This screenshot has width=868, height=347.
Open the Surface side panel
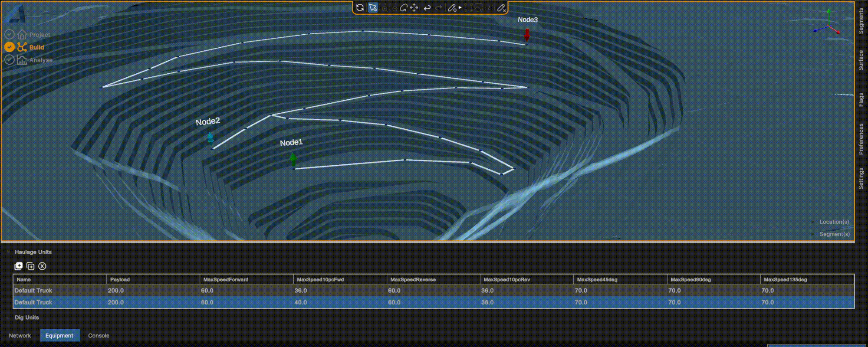click(861, 60)
